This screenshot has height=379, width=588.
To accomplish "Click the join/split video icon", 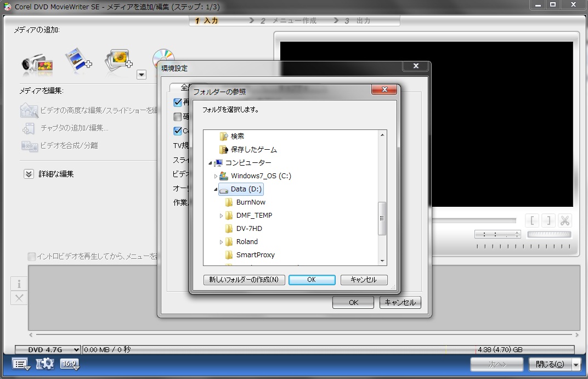I will pyautogui.click(x=29, y=146).
